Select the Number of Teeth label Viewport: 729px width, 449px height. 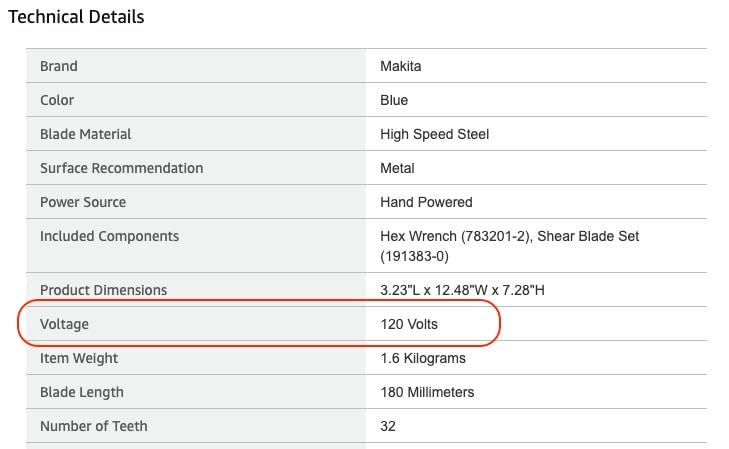point(93,426)
